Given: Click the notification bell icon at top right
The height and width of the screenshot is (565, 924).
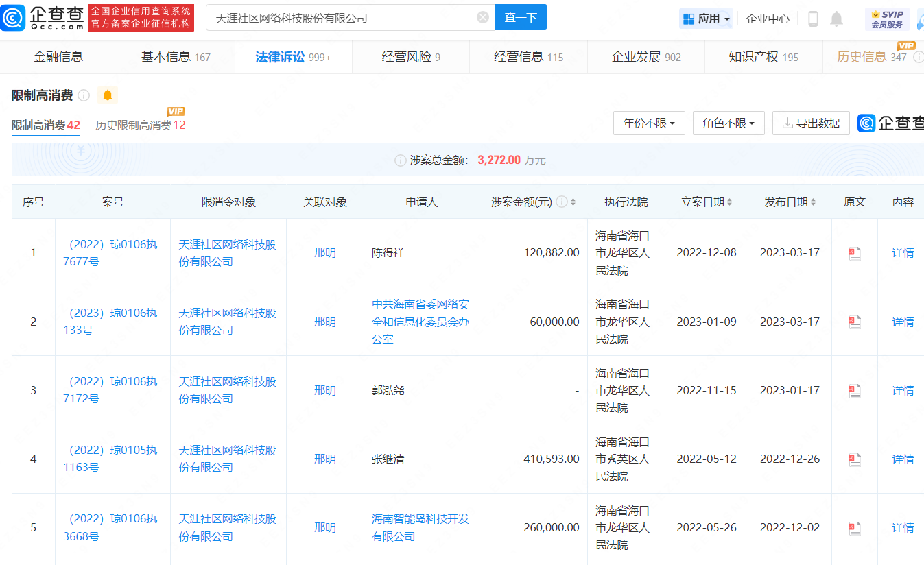Looking at the screenshot, I should (x=837, y=20).
